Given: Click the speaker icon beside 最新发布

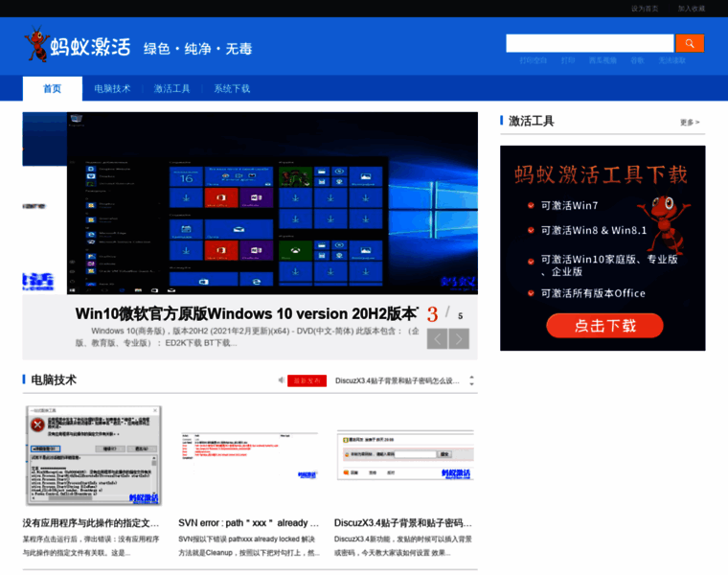Looking at the screenshot, I should 282,380.
